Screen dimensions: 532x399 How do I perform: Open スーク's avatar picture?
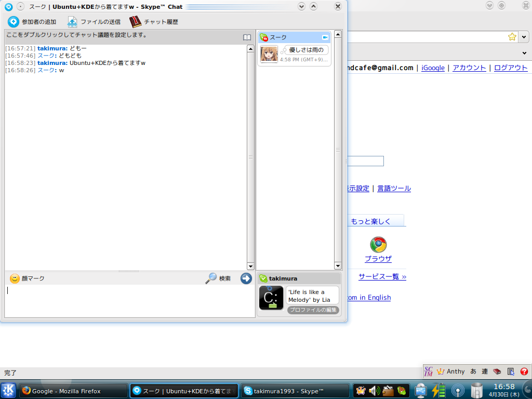(x=269, y=54)
